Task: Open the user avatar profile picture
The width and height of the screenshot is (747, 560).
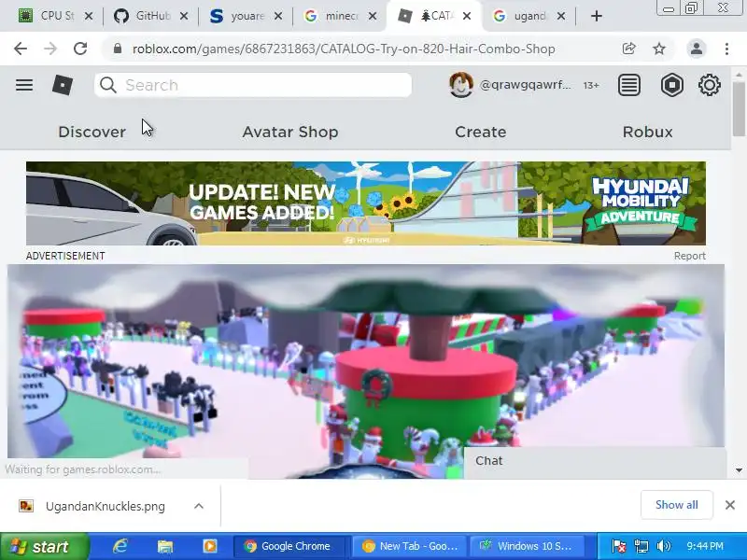Action: pos(460,85)
